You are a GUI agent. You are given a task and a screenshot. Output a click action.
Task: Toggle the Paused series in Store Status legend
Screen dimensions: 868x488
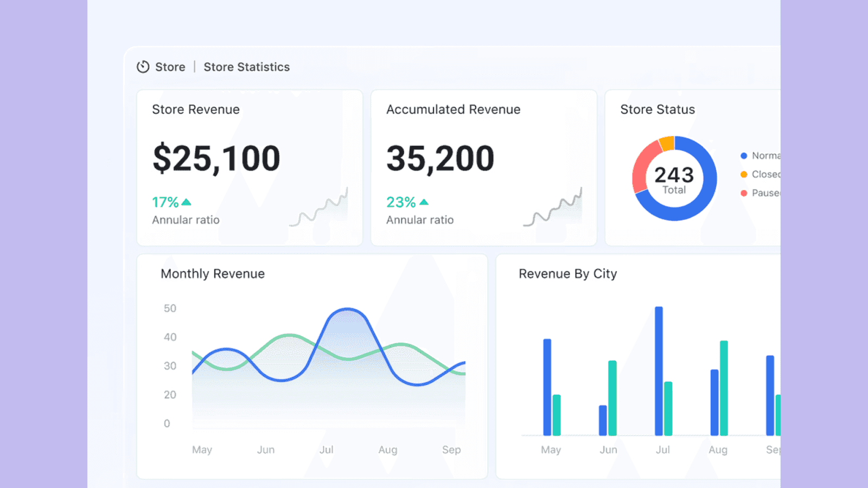click(x=759, y=193)
